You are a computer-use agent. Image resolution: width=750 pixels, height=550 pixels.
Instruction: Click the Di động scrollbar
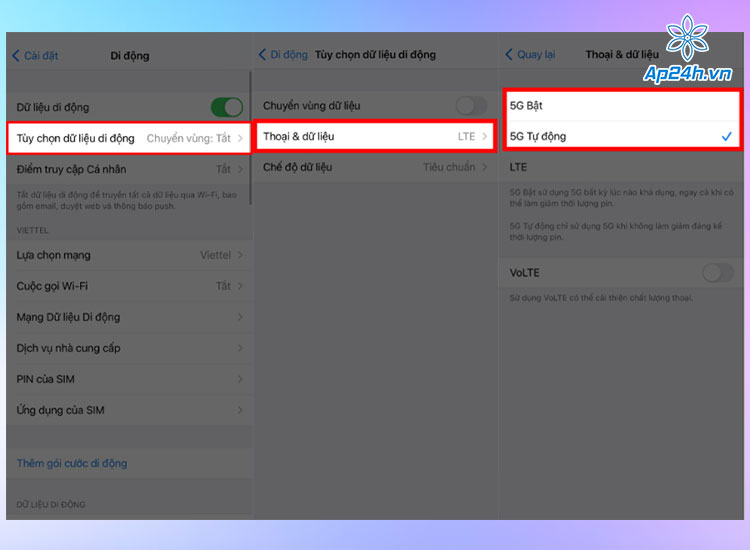click(250, 138)
